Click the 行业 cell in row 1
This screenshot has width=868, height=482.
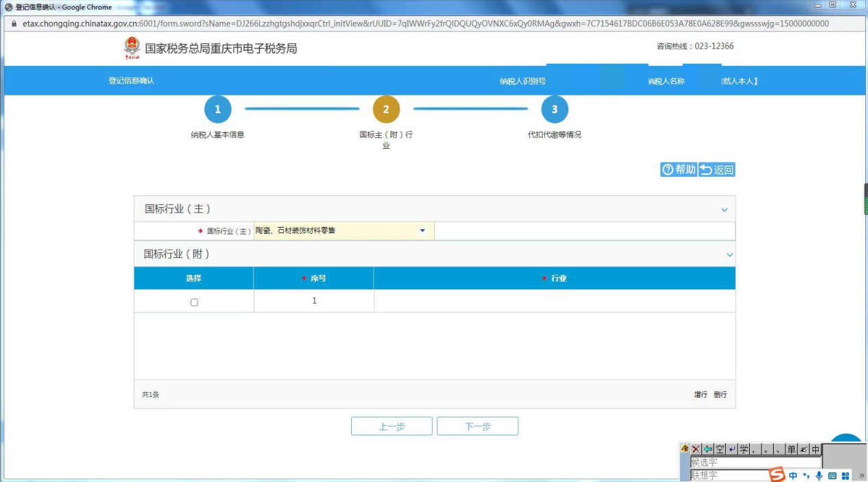click(x=554, y=301)
